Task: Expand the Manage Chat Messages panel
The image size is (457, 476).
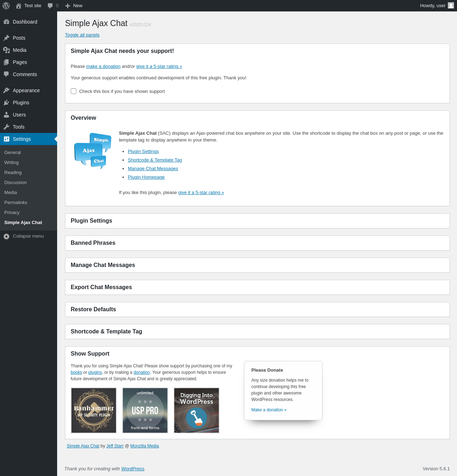Action: click(x=257, y=265)
